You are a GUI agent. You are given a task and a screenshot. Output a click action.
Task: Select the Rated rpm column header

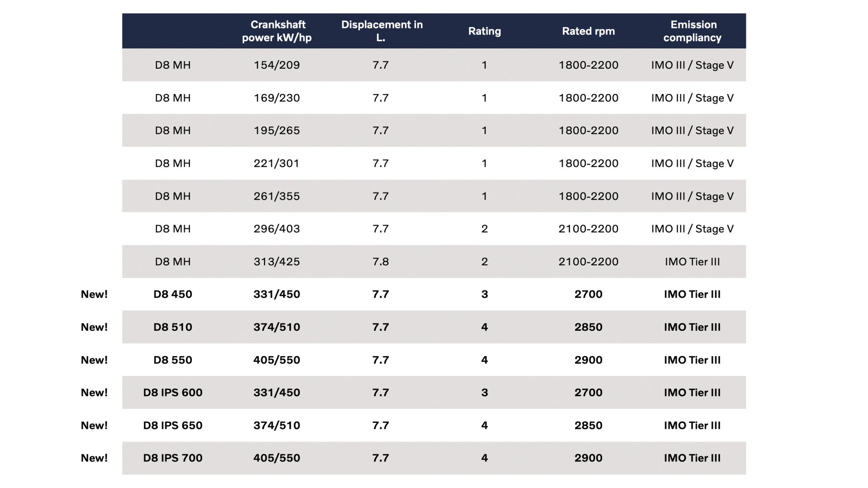(x=588, y=31)
